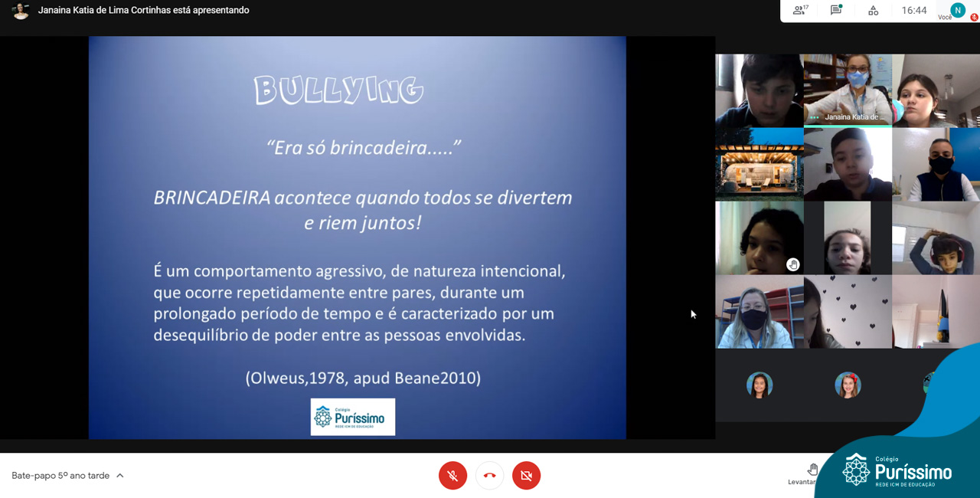Image resolution: width=980 pixels, height=498 pixels.
Task: Open the activities shapes icon
Action: [x=873, y=11]
